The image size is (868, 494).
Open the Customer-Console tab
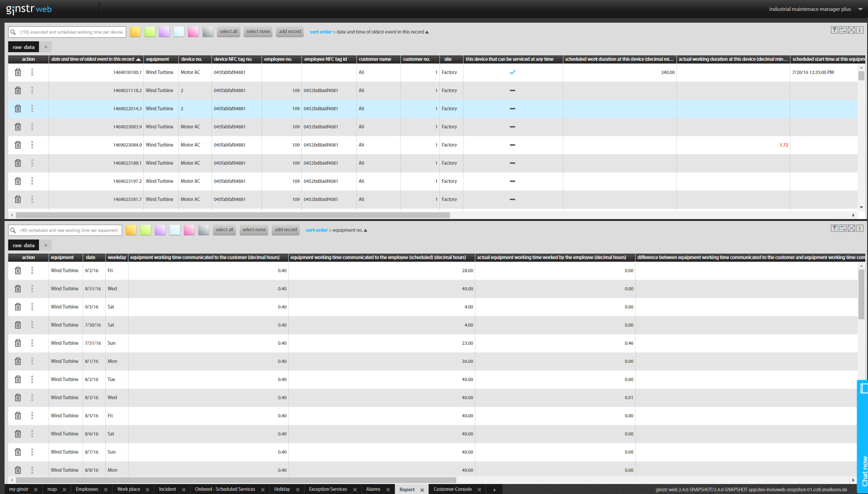[x=452, y=489]
